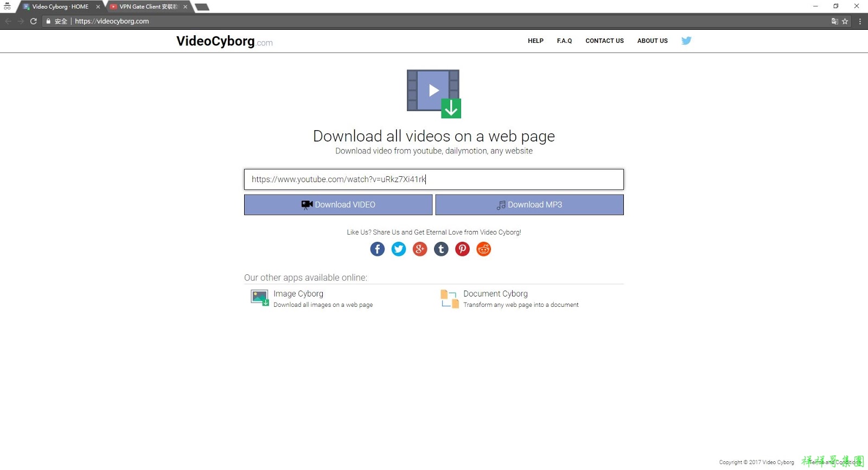
Task: Select the Video Cyborg HOME tab
Action: pos(60,7)
